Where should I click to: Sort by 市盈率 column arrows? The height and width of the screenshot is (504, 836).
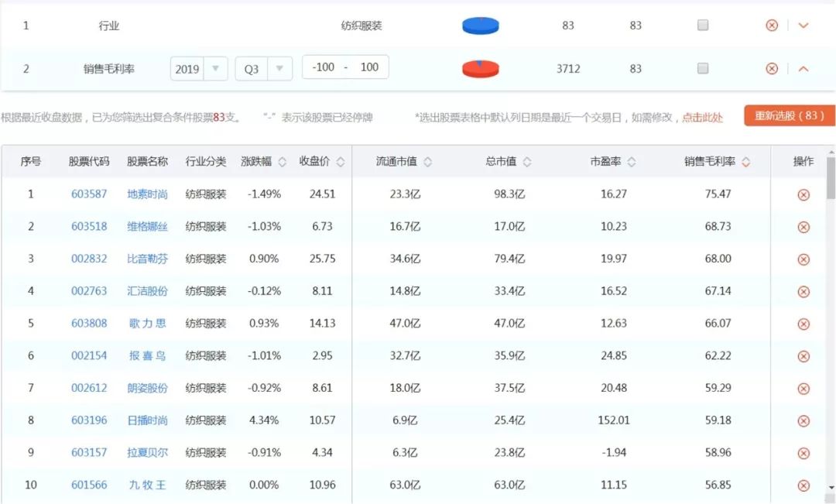(632, 162)
